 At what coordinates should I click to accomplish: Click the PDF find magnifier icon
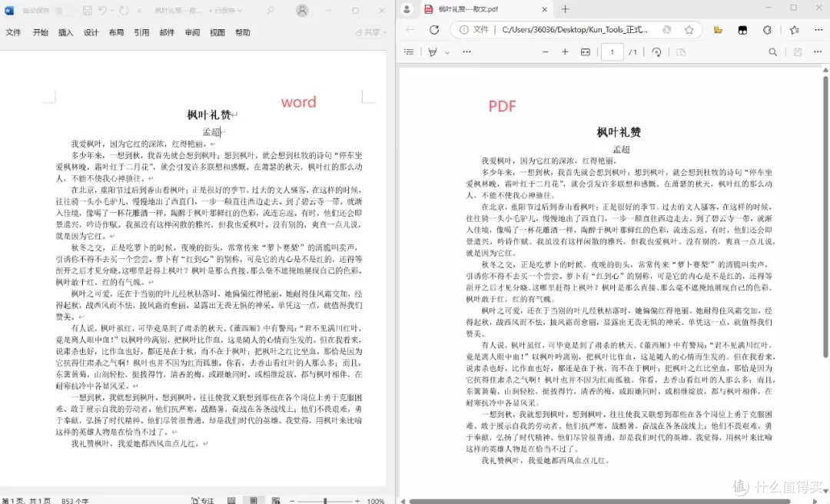click(773, 52)
